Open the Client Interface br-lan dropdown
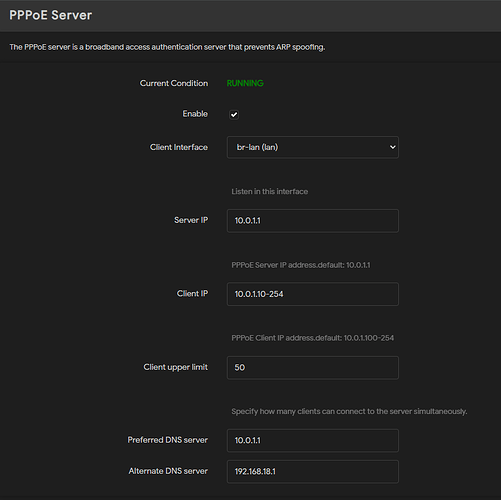The image size is (501, 500). pyautogui.click(x=313, y=147)
